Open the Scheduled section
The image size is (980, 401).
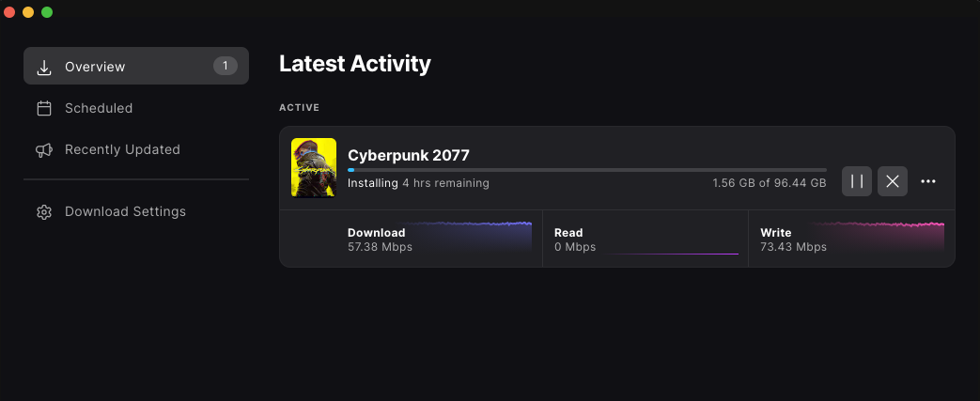136,108
